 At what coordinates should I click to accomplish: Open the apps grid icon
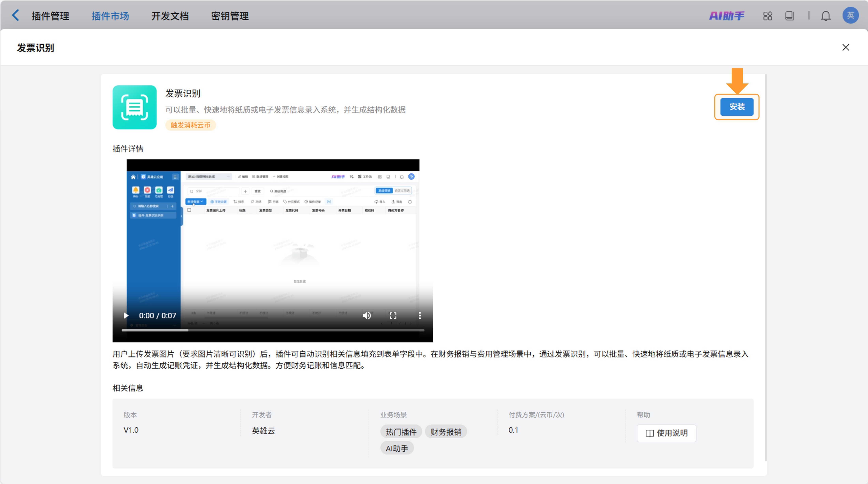[768, 16]
